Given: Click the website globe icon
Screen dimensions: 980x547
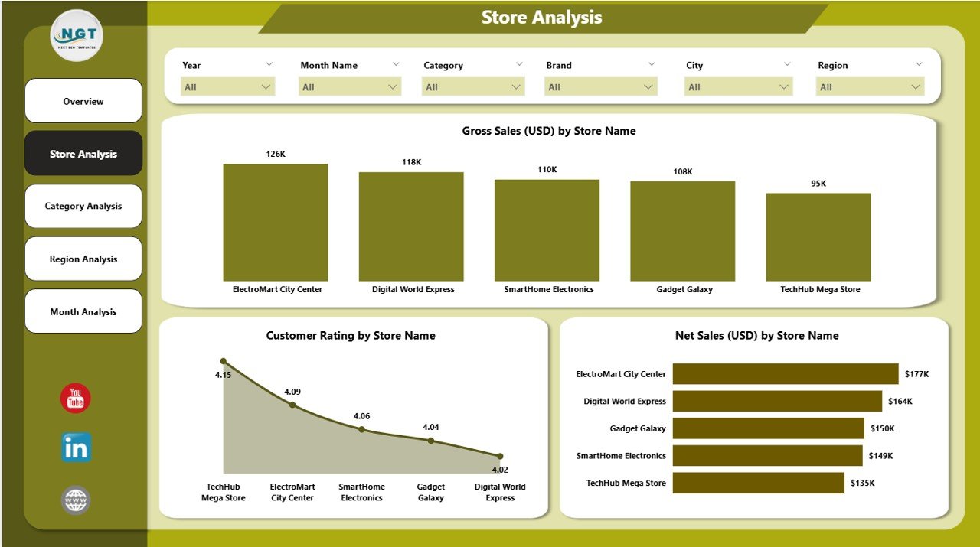Looking at the screenshot, I should point(76,500).
